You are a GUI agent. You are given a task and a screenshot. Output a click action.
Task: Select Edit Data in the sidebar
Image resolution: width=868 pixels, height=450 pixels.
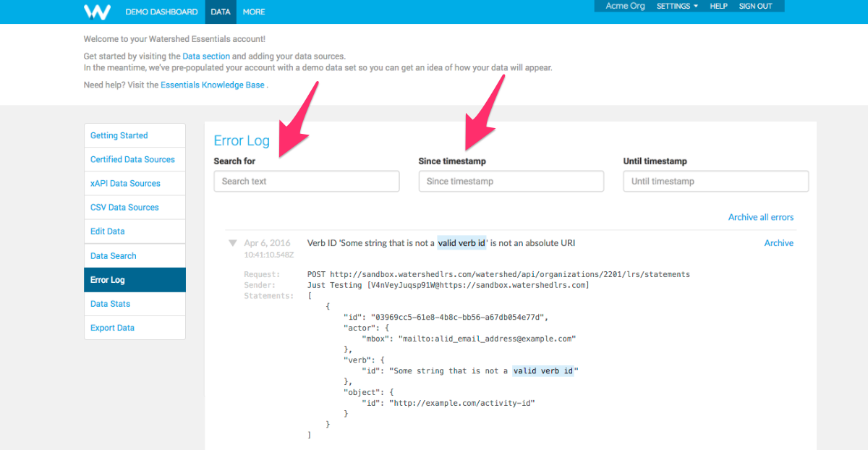(135, 232)
